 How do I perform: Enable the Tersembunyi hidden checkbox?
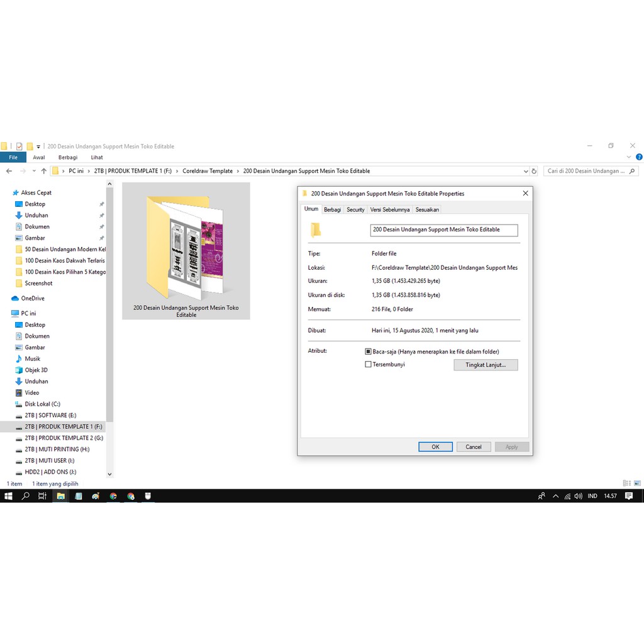pos(369,364)
